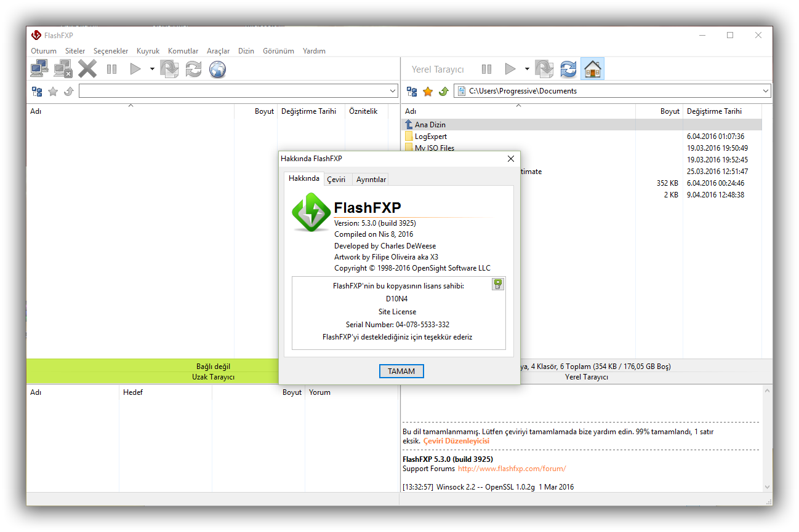This screenshot has width=799, height=532.
Task: Open the Yardım menu
Action: pyautogui.click(x=314, y=51)
